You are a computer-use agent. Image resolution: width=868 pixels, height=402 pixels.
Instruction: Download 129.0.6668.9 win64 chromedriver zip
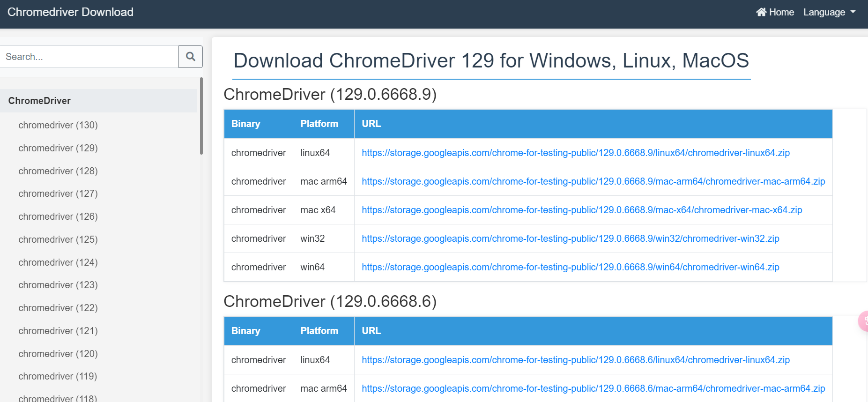[x=571, y=267]
